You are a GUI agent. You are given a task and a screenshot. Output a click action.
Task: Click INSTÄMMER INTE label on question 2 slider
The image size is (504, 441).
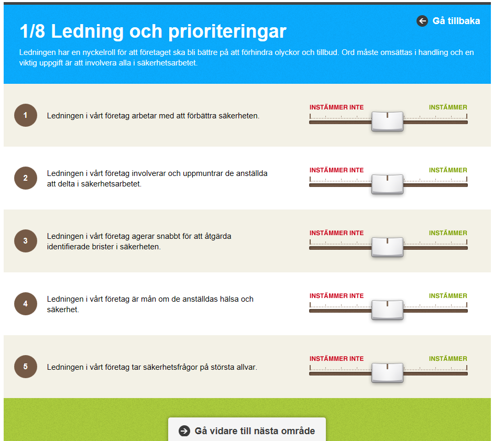pos(336,170)
